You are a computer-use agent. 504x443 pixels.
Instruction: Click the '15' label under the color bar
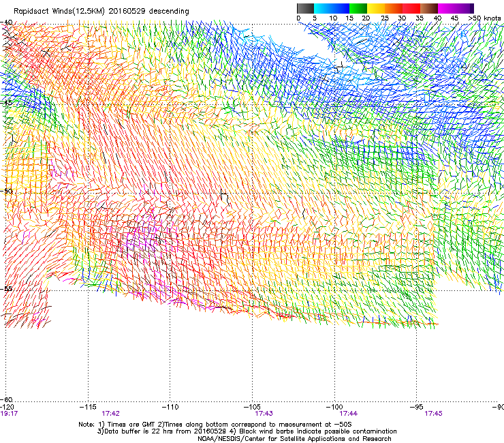click(x=349, y=18)
